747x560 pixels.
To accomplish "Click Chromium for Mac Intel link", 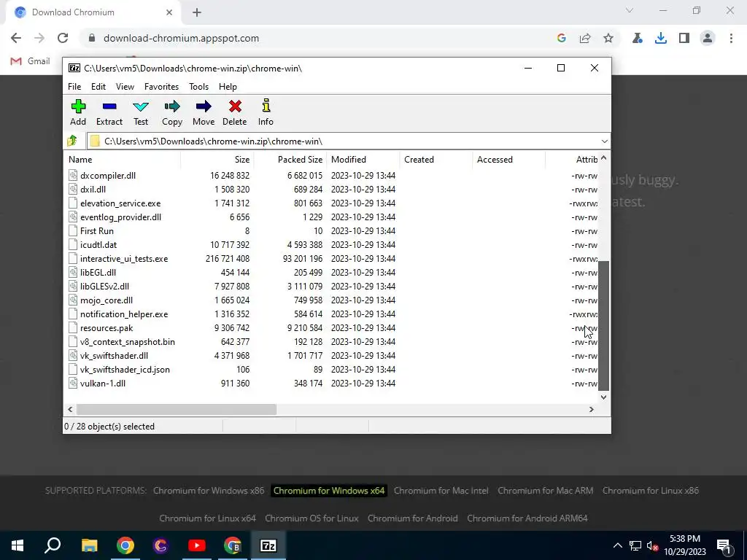I will [x=441, y=491].
